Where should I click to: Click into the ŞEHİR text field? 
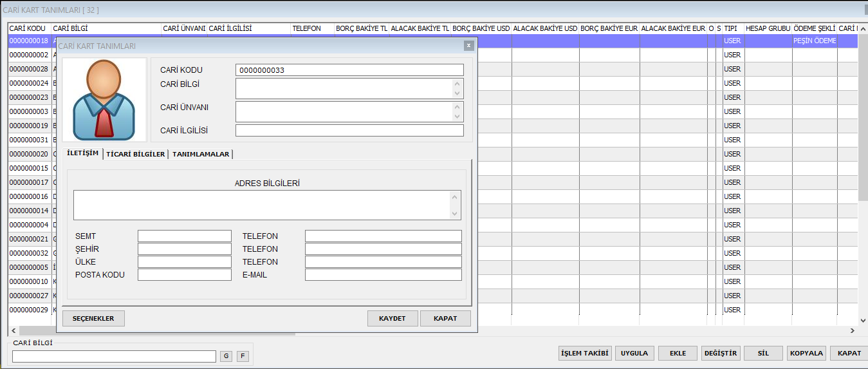pyautogui.click(x=184, y=249)
